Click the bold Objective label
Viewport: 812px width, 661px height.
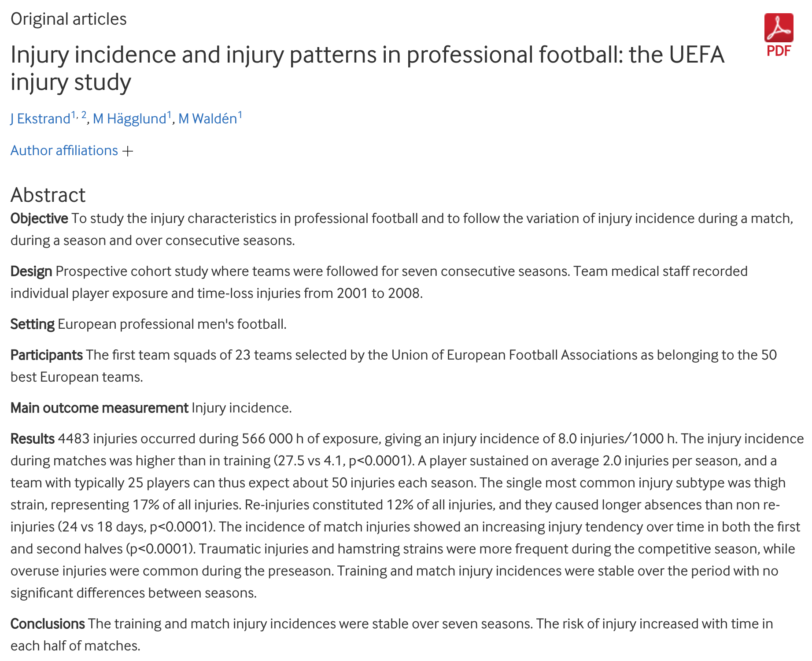39,219
